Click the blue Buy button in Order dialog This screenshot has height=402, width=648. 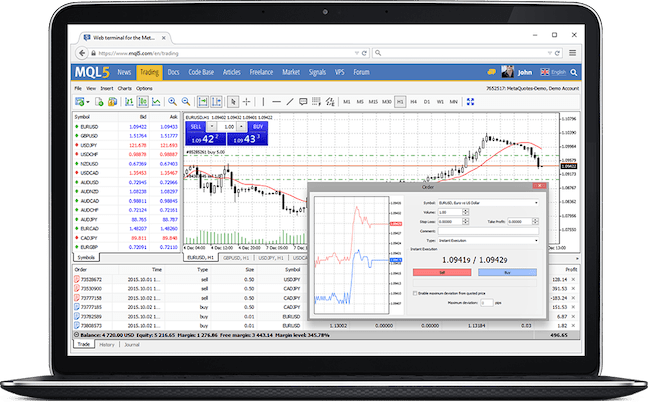click(x=507, y=273)
